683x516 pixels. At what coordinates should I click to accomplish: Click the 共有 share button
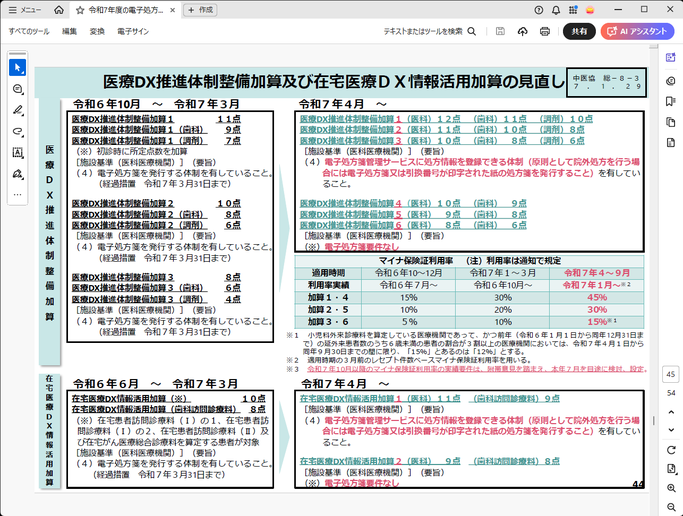(579, 31)
